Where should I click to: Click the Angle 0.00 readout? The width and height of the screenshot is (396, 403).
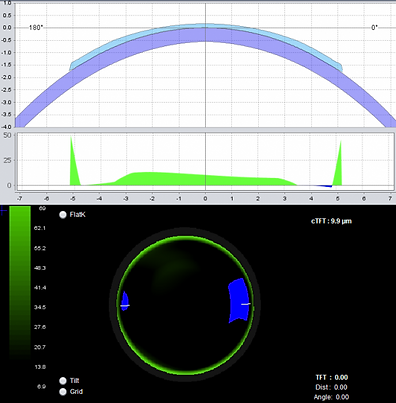click(331, 397)
